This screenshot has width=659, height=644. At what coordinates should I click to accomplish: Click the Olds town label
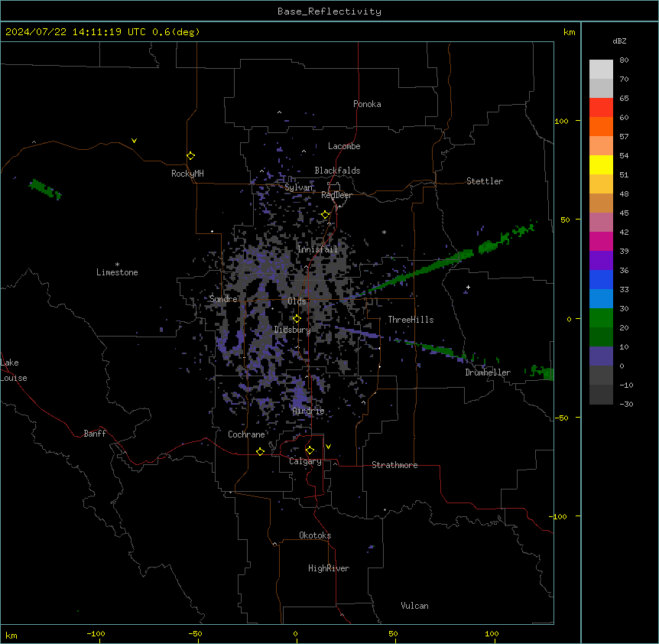pos(297,301)
